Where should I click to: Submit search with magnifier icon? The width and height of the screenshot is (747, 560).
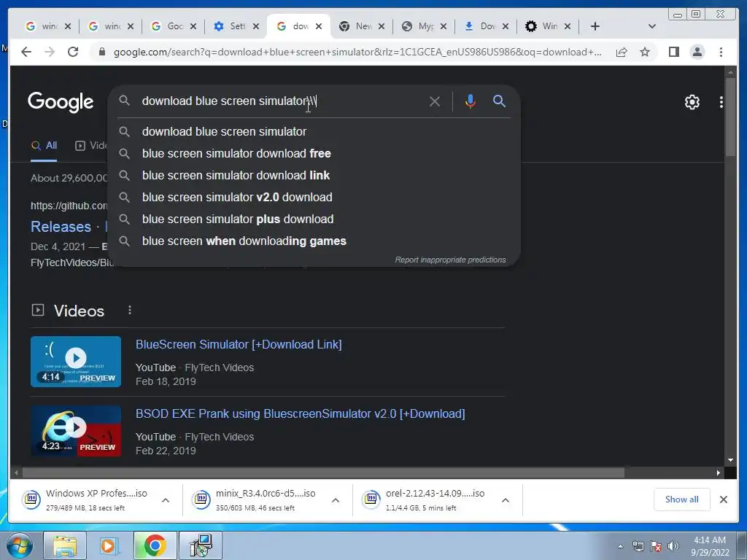[x=499, y=101]
